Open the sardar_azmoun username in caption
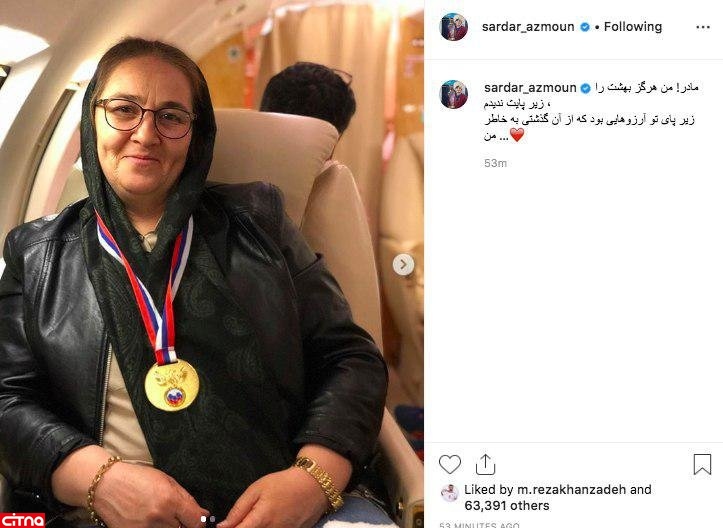 tap(530, 88)
